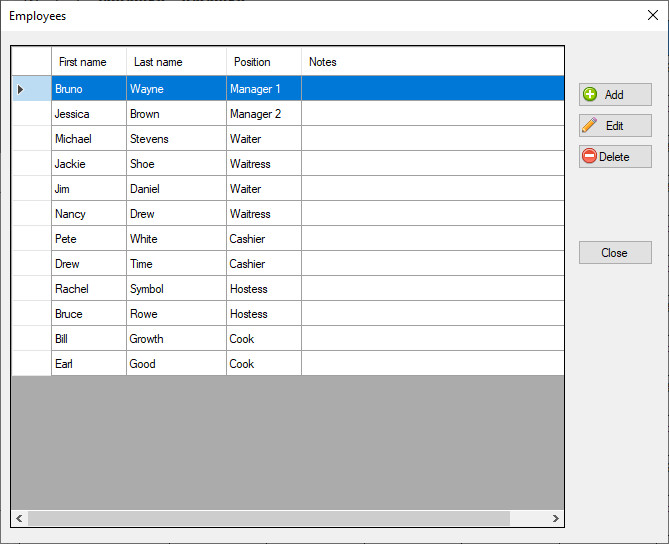Image resolution: width=669 pixels, height=544 pixels.
Task: Click the Hostess cell in Rachel's row
Action: tap(264, 289)
